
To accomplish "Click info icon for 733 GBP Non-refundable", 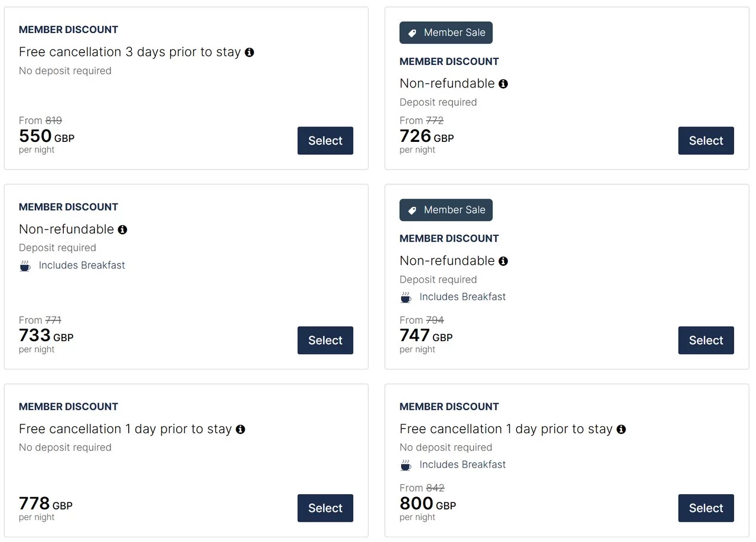I will 122,229.
